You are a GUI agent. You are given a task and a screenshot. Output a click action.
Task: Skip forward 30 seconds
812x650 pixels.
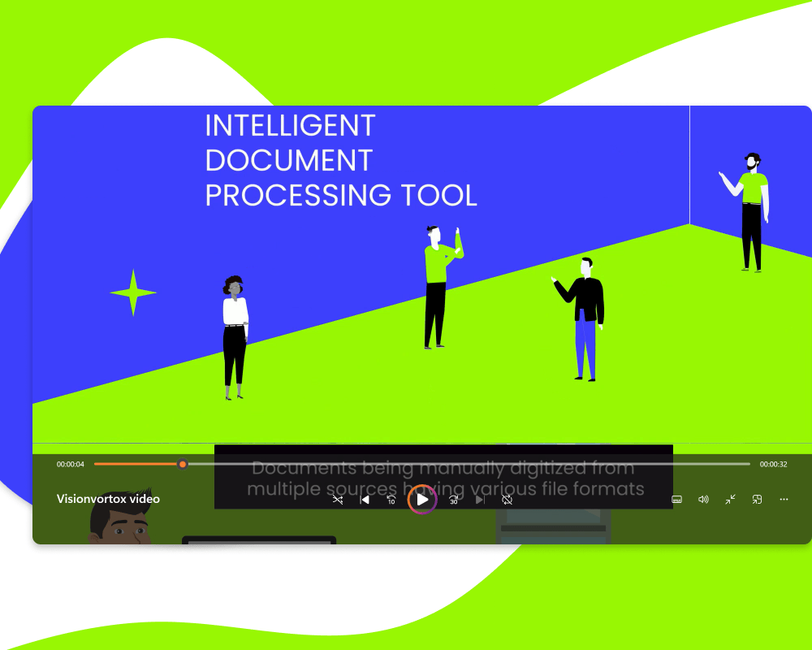454,500
